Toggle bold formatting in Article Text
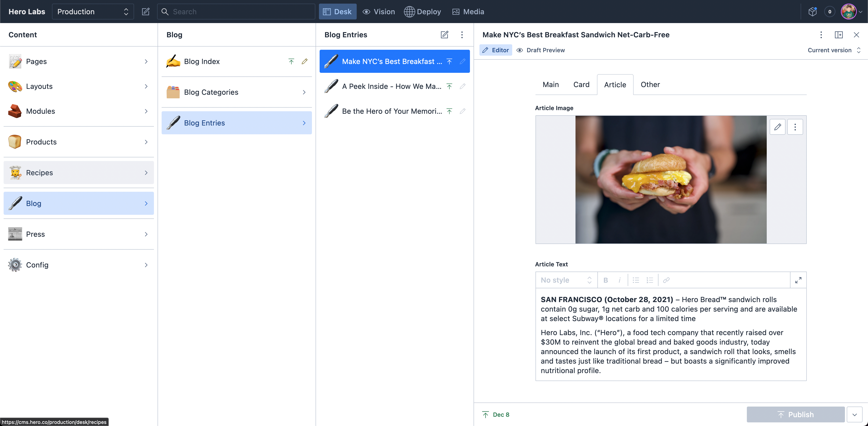Viewport: 868px width, 426px height. (x=606, y=280)
